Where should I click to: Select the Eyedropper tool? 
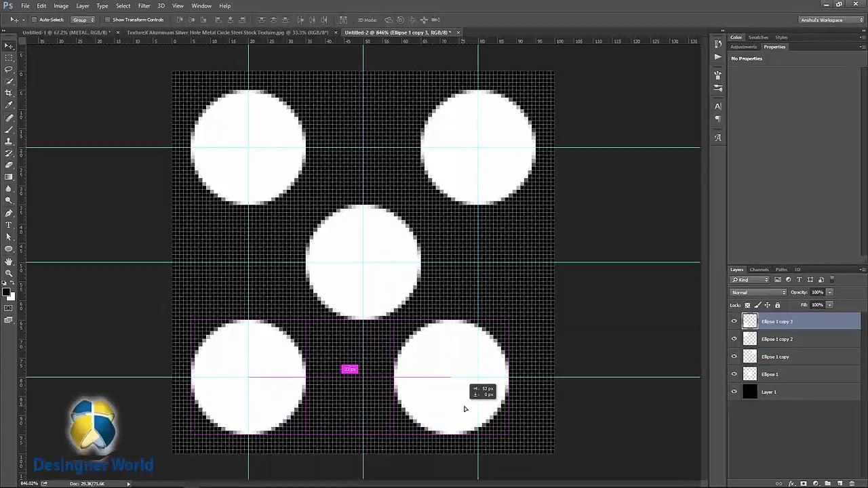pos(9,105)
